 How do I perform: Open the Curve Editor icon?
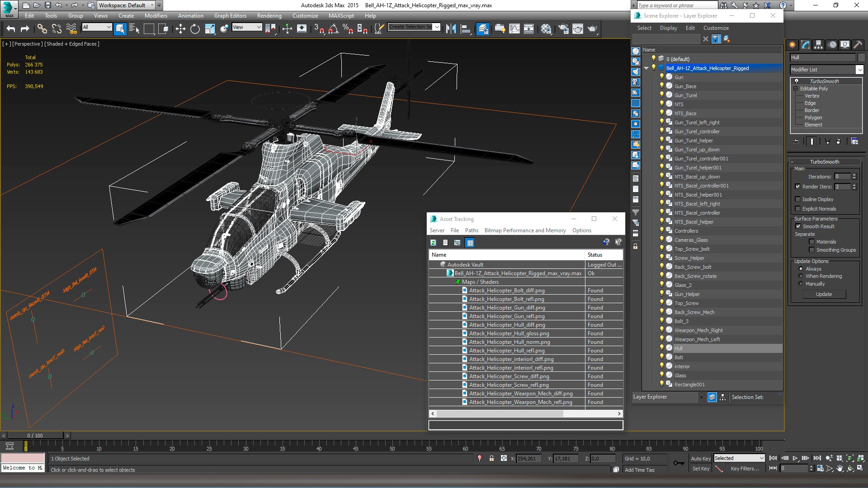click(x=514, y=29)
